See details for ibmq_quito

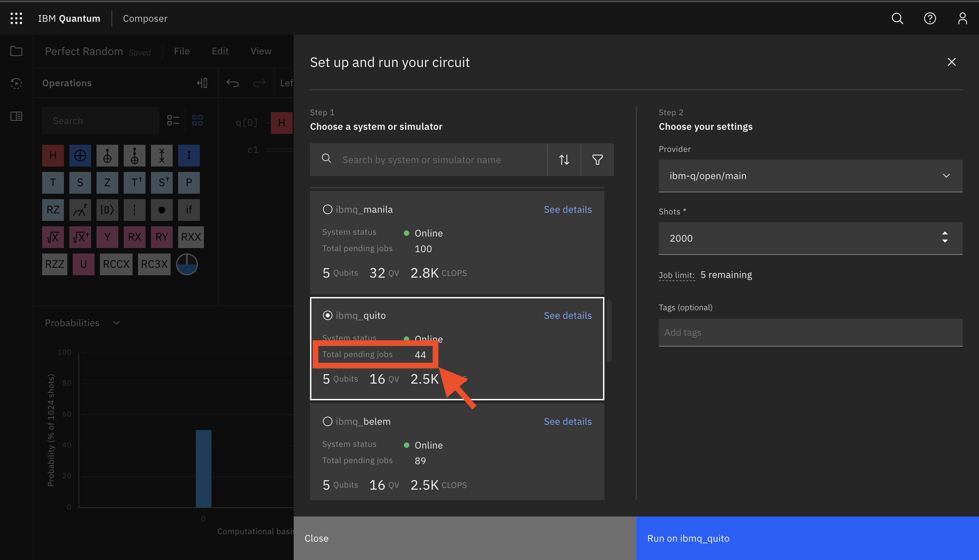567,315
